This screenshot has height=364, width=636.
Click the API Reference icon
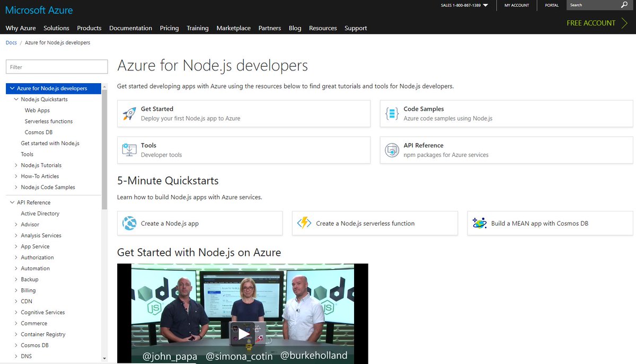coord(392,150)
